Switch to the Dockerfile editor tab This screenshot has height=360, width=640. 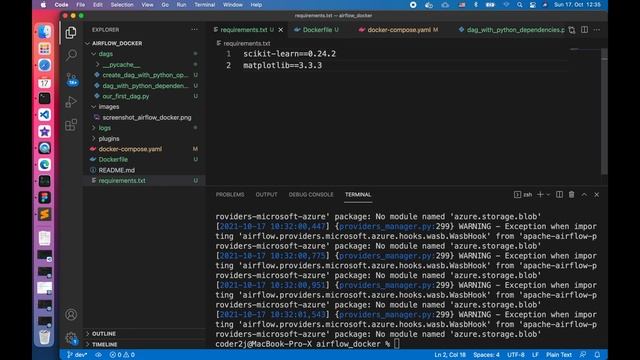click(316, 30)
